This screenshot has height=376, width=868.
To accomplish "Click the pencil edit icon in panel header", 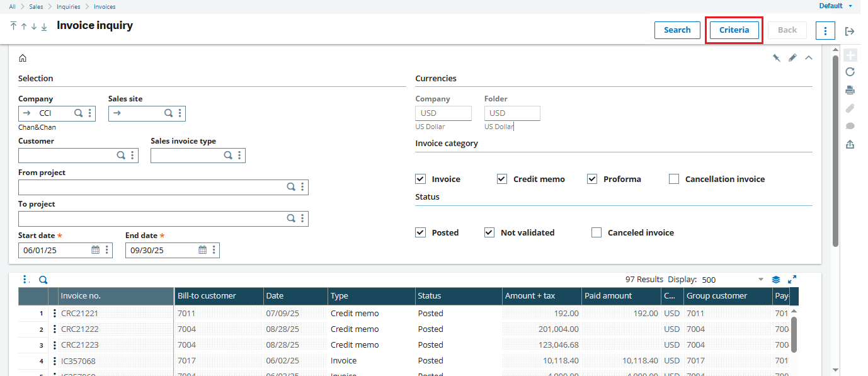I will [x=792, y=58].
